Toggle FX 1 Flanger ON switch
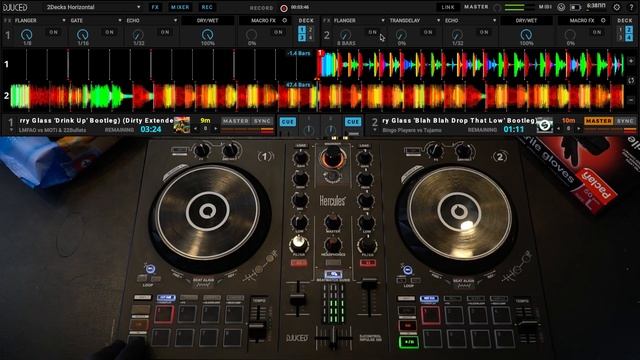 click(x=53, y=32)
